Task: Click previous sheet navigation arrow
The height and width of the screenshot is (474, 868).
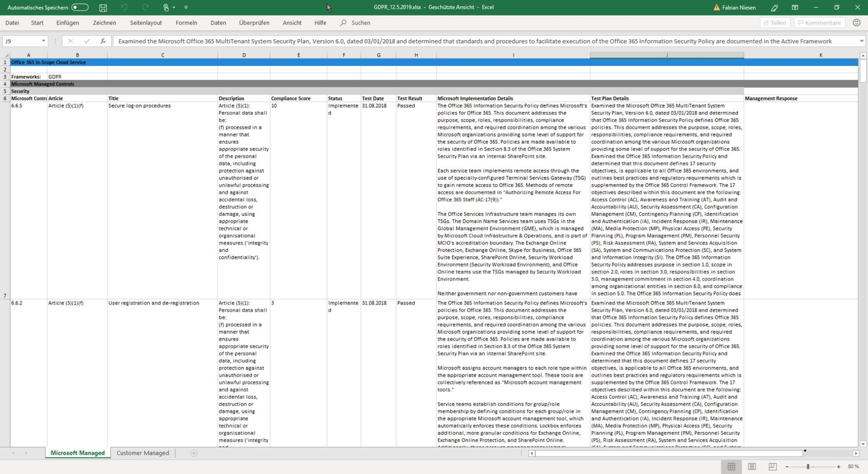Action: click(x=13, y=453)
